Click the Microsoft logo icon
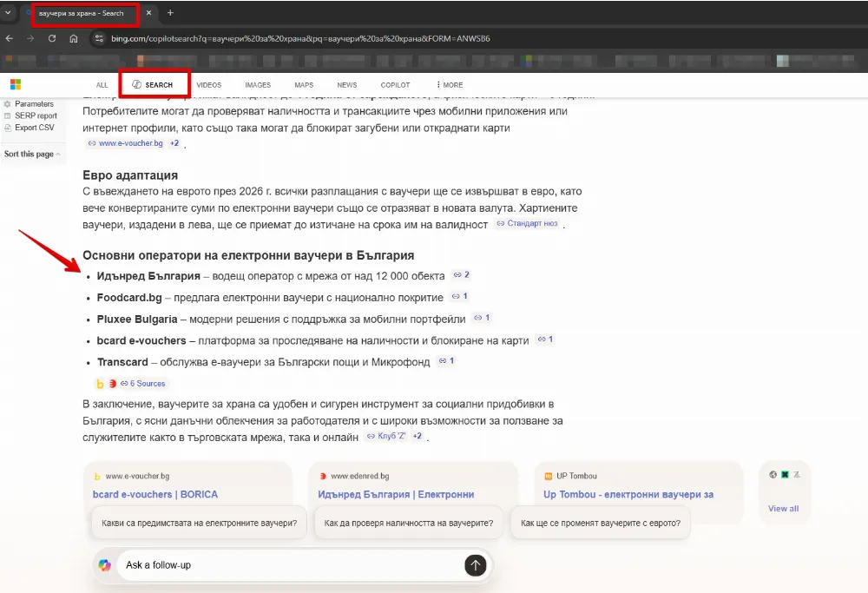This screenshot has width=868, height=593. click(16, 84)
